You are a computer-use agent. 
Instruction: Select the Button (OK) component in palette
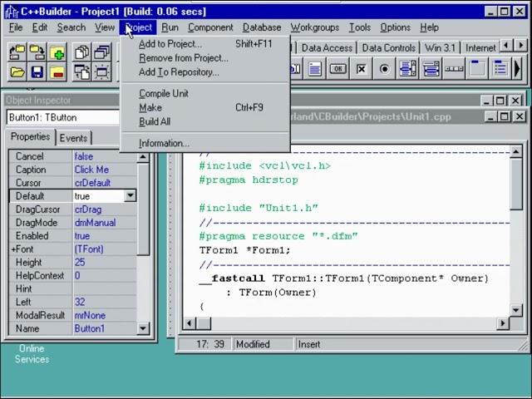pos(338,69)
